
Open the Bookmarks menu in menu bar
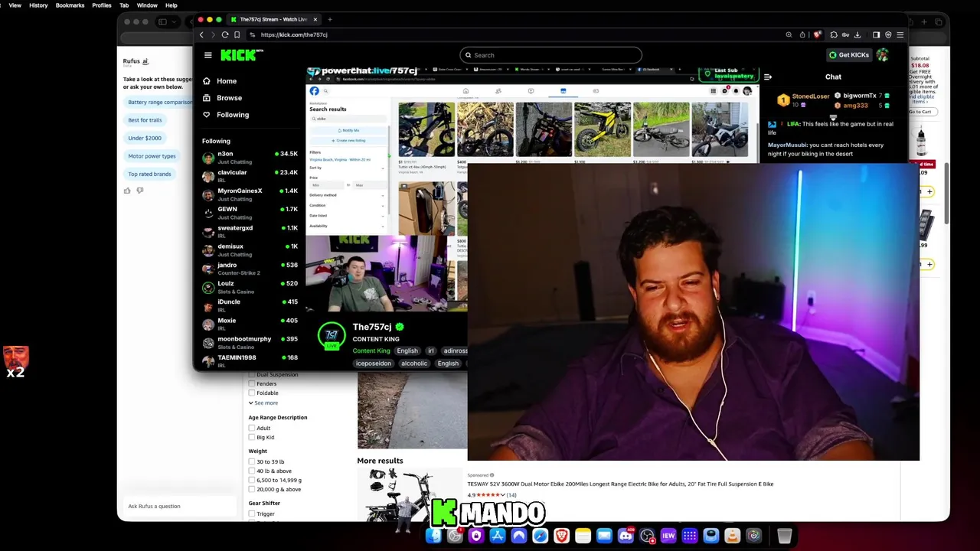[x=70, y=5]
